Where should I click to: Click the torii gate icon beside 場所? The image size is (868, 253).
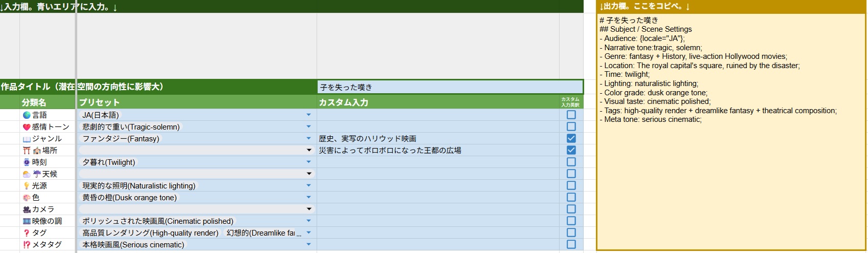click(x=27, y=151)
